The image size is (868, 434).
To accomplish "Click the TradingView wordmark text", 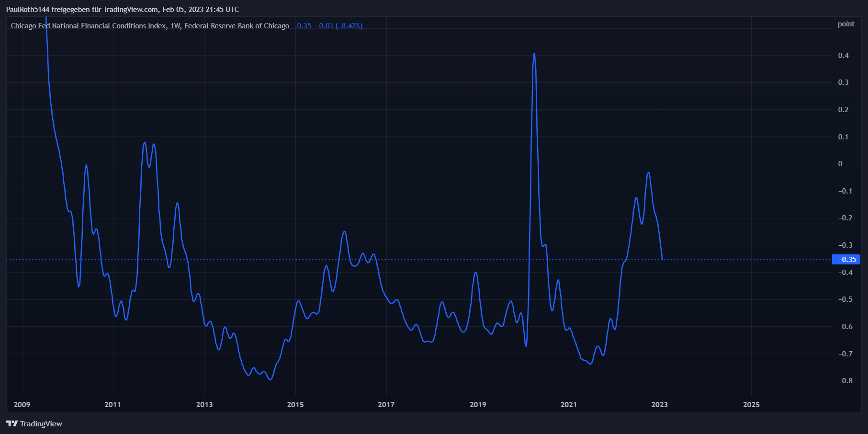I will [x=41, y=423].
